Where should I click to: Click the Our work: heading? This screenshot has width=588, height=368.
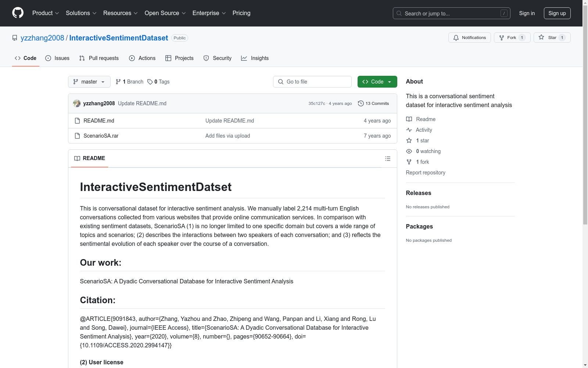tap(101, 263)
